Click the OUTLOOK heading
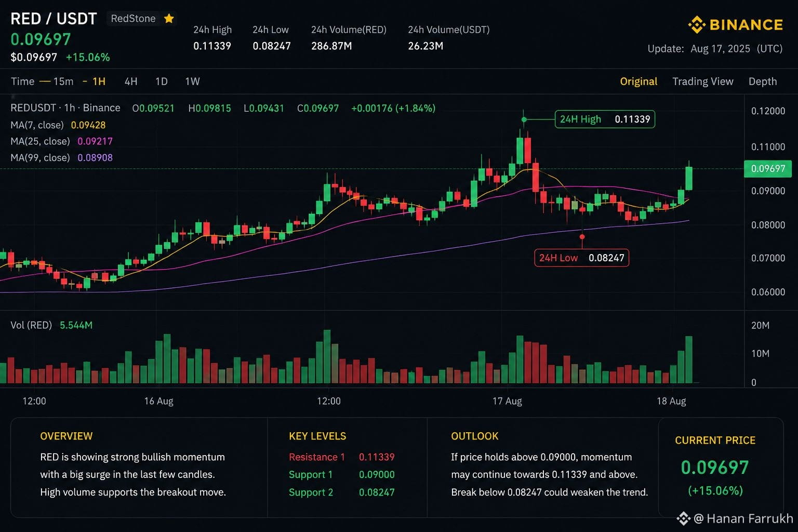This screenshot has height=532, width=798. tap(475, 436)
